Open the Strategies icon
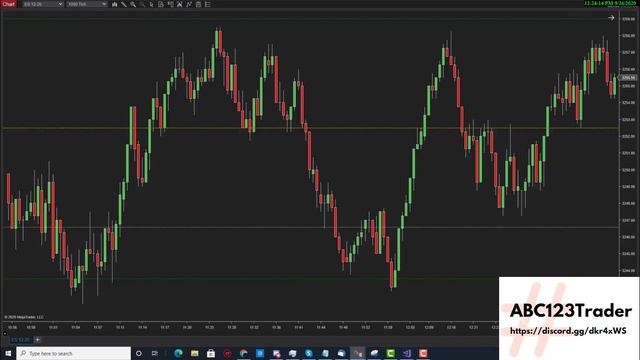The width and height of the screenshot is (640, 360). [198, 4]
